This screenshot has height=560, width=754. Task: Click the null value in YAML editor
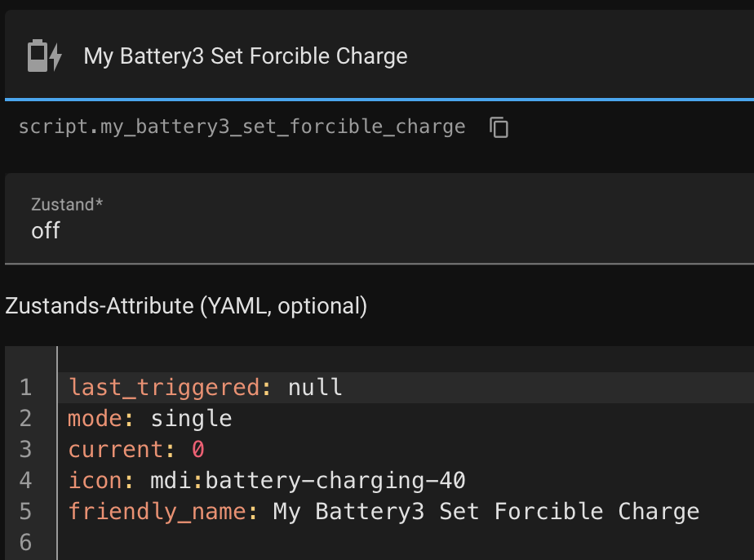tap(315, 387)
